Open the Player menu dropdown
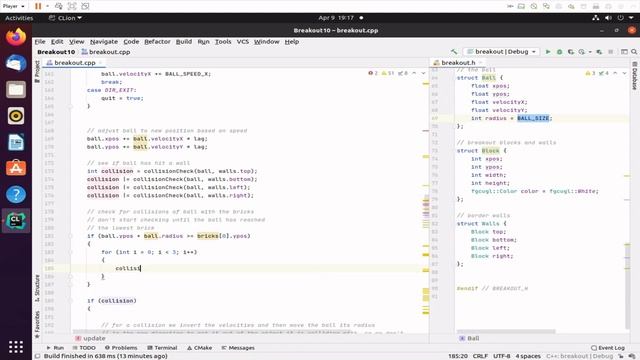640x360 pixels. tap(13, 6)
